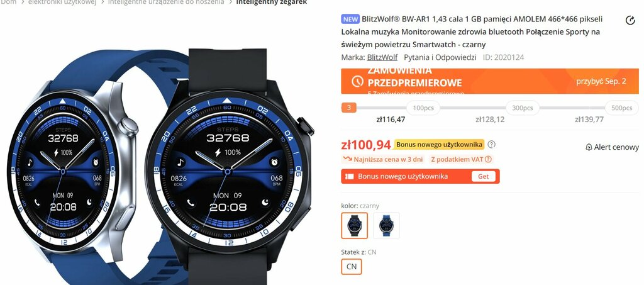The width and height of the screenshot is (644, 285).
Task: Click the trend arrow icon by Najniższa cena
Action: tap(347, 159)
